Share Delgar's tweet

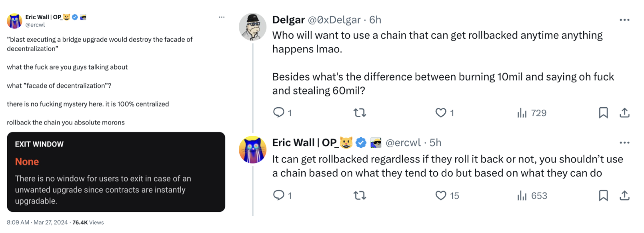pos(624,113)
